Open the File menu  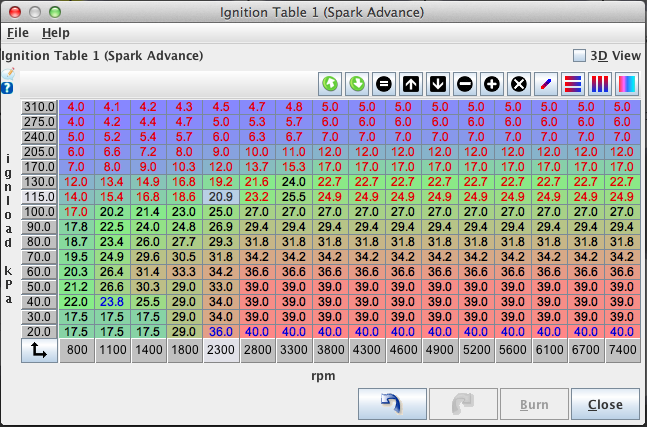point(18,33)
